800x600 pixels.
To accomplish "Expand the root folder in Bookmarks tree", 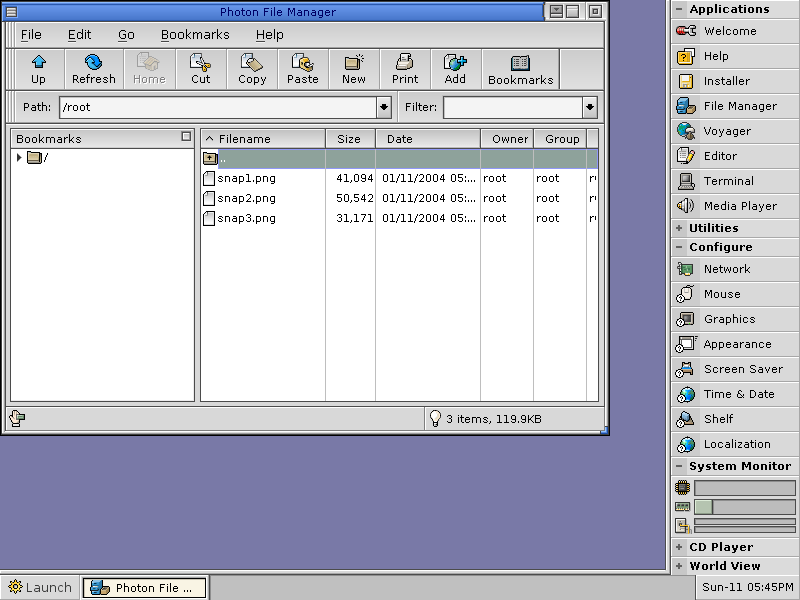I will coord(17,158).
